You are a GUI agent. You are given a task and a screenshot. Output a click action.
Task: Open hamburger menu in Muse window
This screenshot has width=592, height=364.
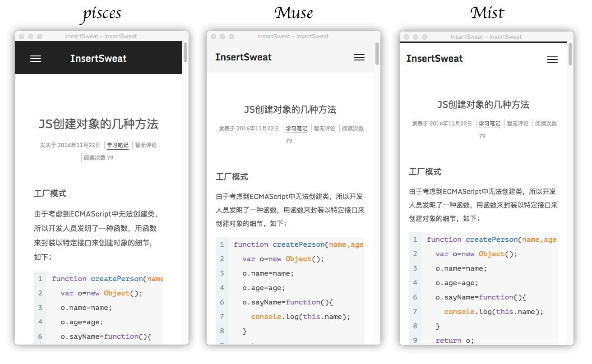(x=359, y=57)
